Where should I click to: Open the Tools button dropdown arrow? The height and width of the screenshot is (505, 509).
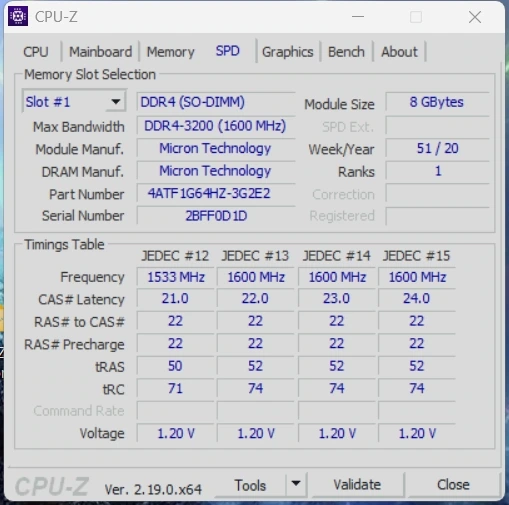296,483
